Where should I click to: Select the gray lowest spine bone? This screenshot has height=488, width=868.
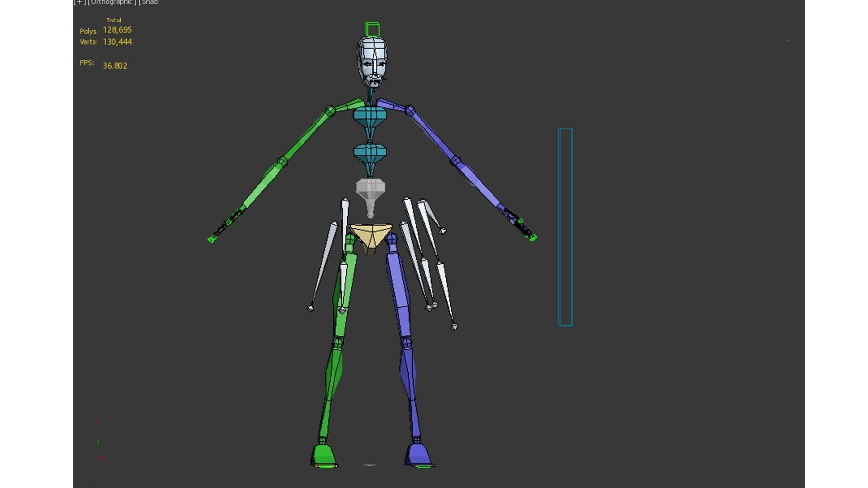tap(370, 188)
